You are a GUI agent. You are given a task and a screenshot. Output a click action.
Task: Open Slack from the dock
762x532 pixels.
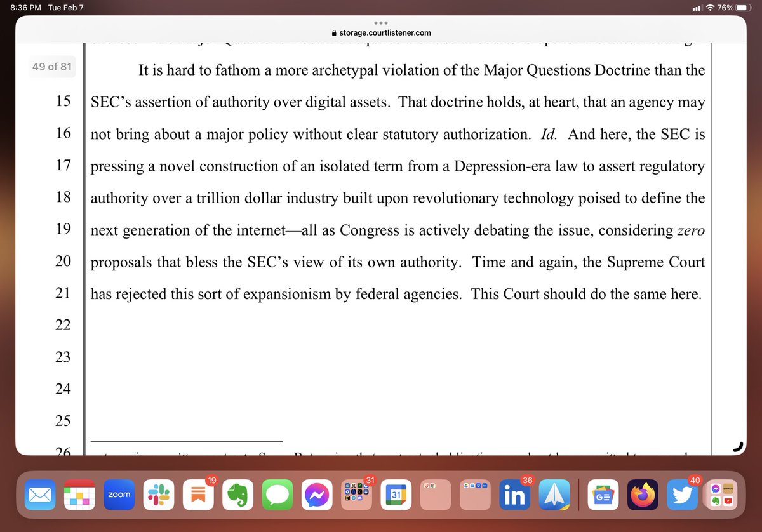point(158,495)
